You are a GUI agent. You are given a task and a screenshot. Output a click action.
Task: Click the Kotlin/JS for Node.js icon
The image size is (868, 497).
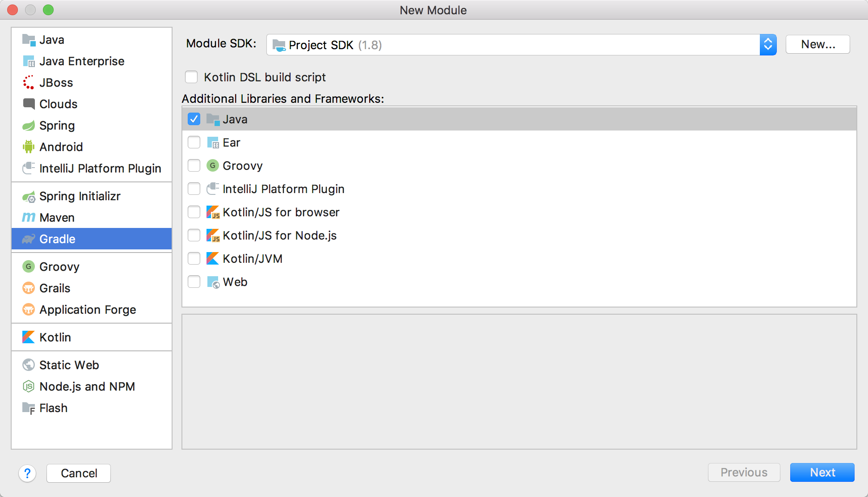[x=213, y=236]
